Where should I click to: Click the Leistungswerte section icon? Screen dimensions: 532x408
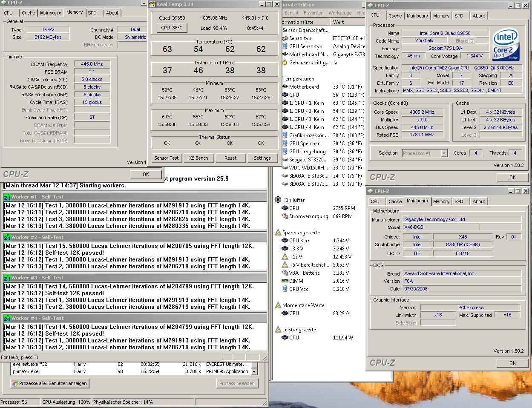pos(278,330)
